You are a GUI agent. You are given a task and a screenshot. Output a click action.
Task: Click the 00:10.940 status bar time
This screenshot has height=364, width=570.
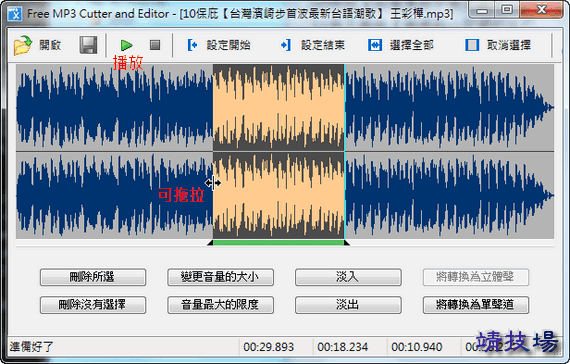417,347
